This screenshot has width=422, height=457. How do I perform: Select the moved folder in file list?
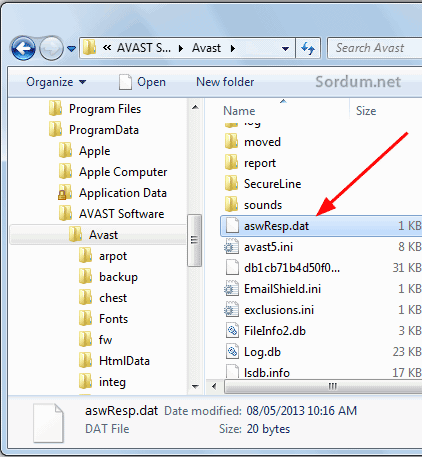pos(262,142)
